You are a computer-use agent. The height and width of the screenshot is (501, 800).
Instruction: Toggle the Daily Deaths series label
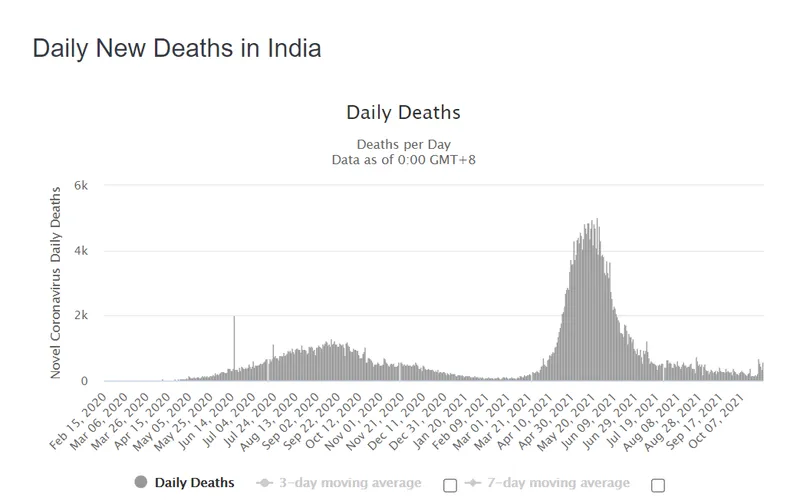pos(195,483)
